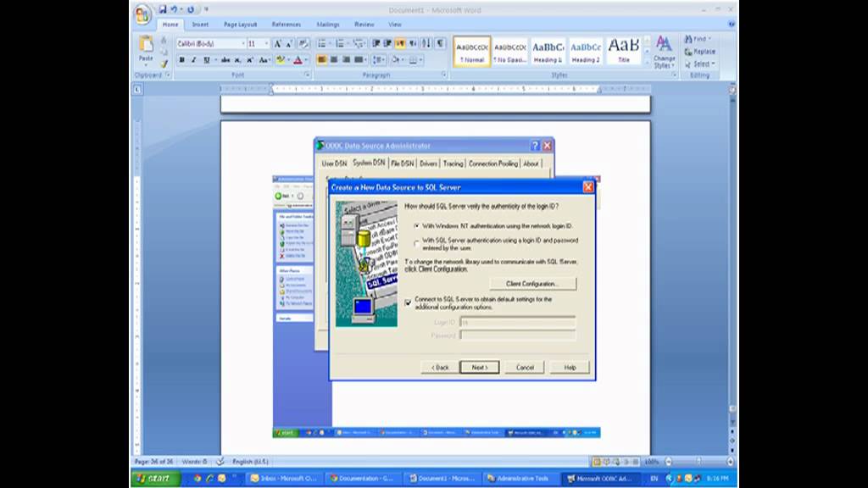Switch to Draft view in status bar
The width and height of the screenshot is (868, 488).
coord(636,462)
